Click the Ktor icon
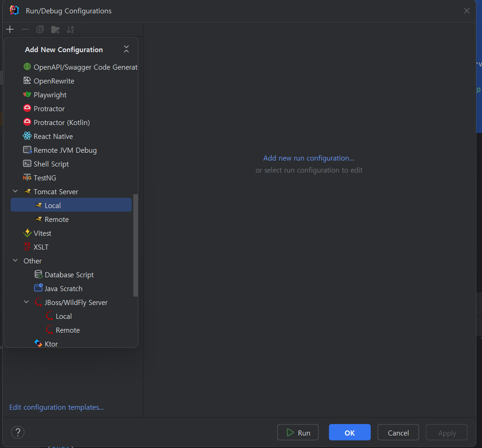This screenshot has height=448, width=482. [x=38, y=343]
